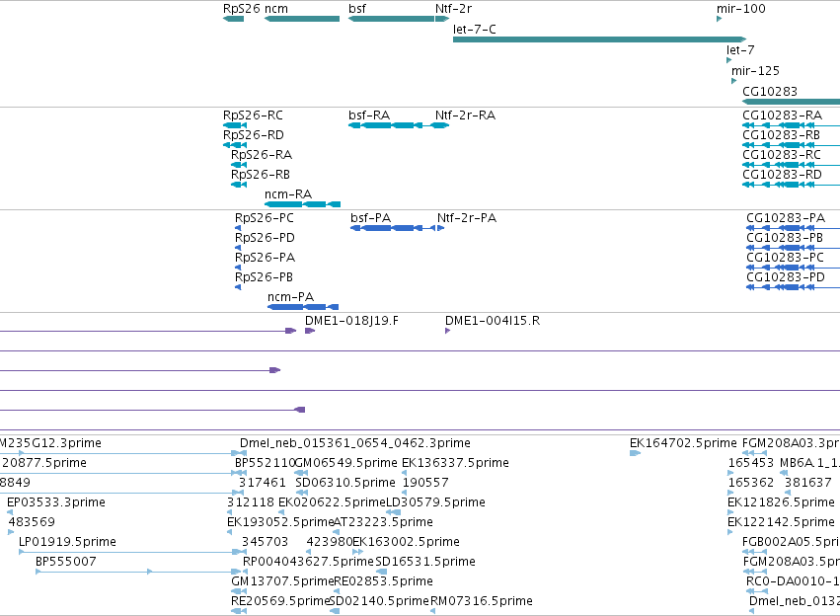The width and height of the screenshot is (840, 616).
Task: Click the 190557 EST arrowhead
Action: point(405,493)
